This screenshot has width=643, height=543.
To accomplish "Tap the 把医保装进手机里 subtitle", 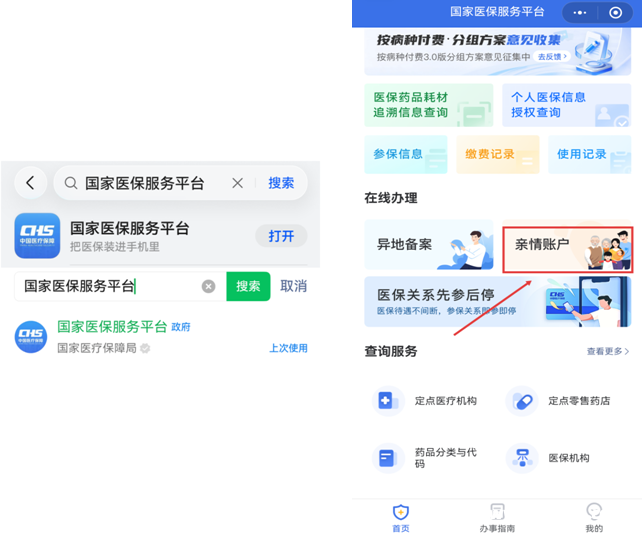I will [115, 247].
